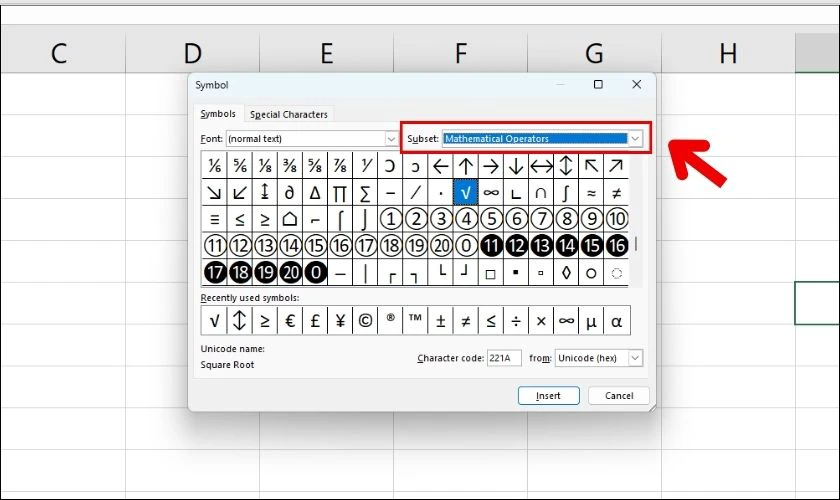Screen dimensions: 840x500
Task: Select the mu symbol in recent symbols
Action: coord(591,320)
